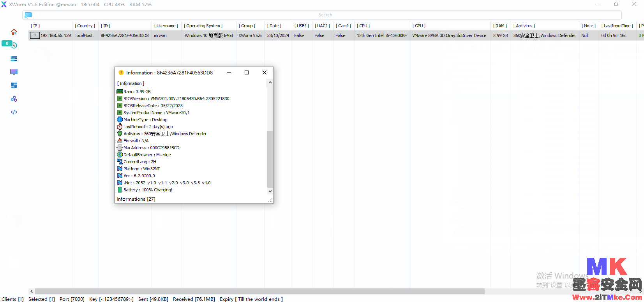Viewport: 644px width, 302px height.
Task: Click the BIOSReleaseDate chip icon
Action: [120, 106]
